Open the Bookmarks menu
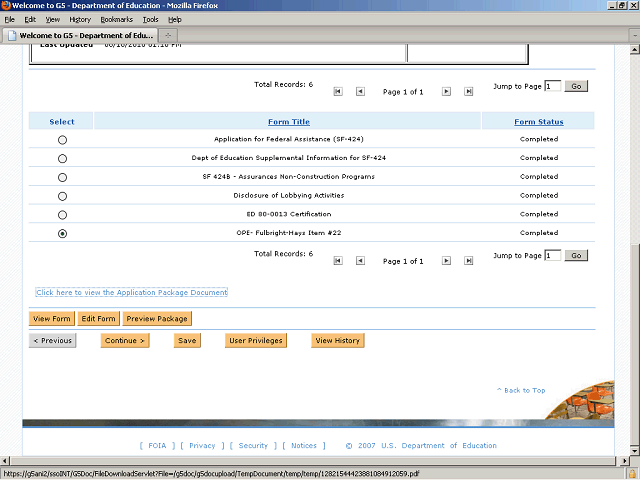This screenshot has height=480, width=640. pyautogui.click(x=117, y=20)
